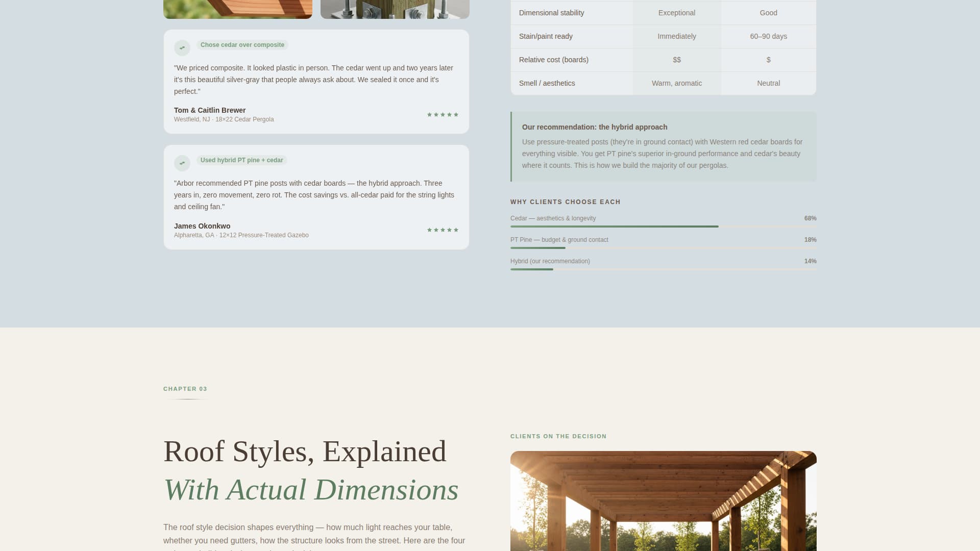Open the post bracket hardware thumbnail

click(x=395, y=9)
